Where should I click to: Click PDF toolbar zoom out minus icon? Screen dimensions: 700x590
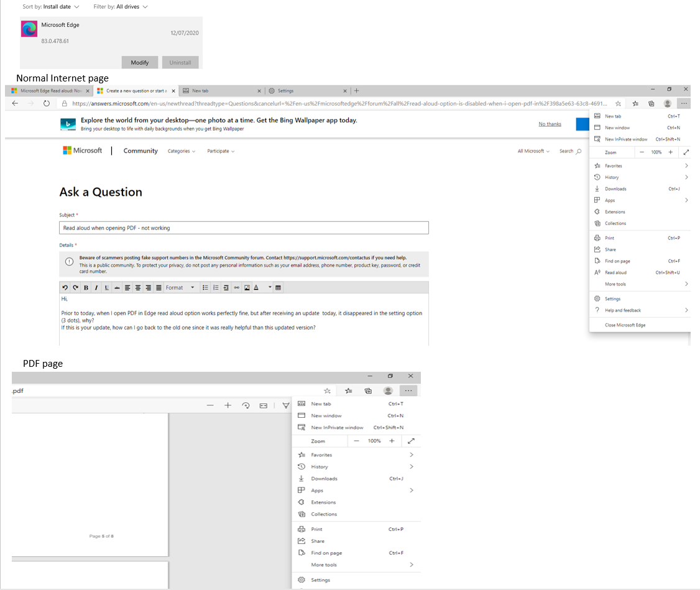point(210,405)
